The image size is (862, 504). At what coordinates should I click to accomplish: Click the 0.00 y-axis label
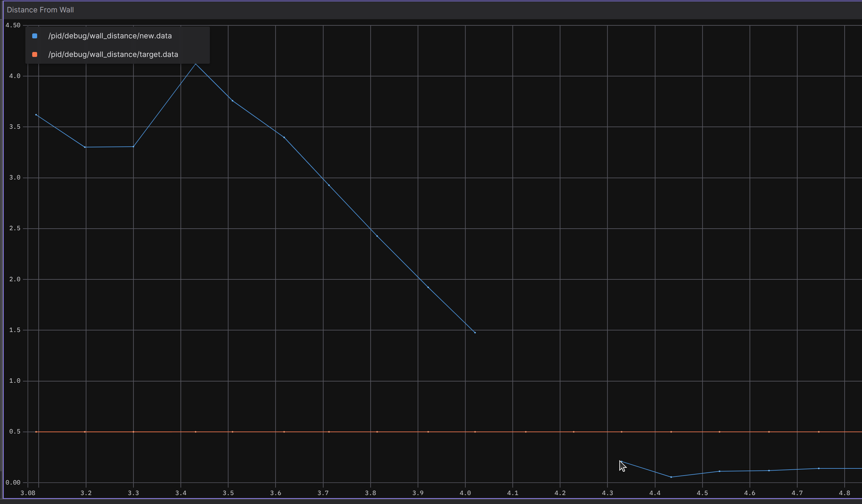click(x=14, y=482)
